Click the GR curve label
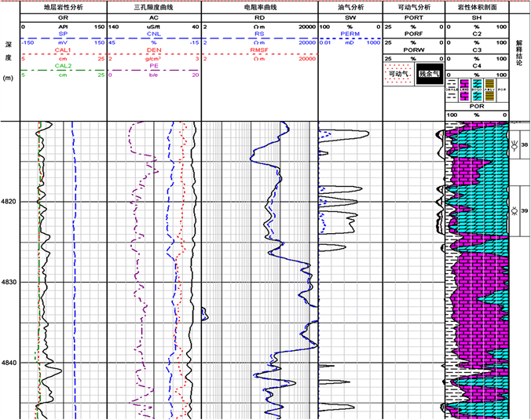This screenshot has height=420, width=531. click(x=63, y=16)
